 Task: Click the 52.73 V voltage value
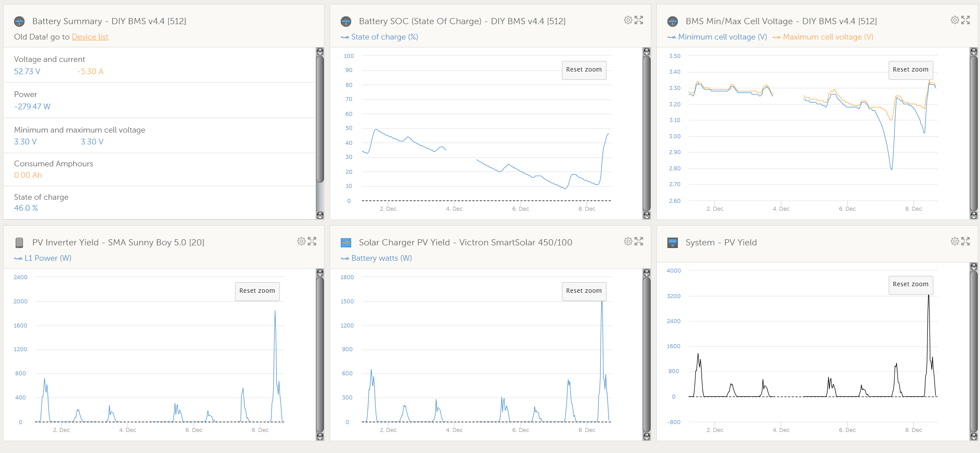tap(27, 72)
